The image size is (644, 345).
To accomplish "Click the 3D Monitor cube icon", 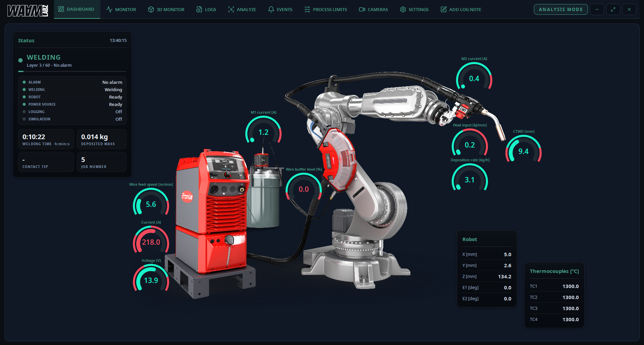I will [151, 9].
